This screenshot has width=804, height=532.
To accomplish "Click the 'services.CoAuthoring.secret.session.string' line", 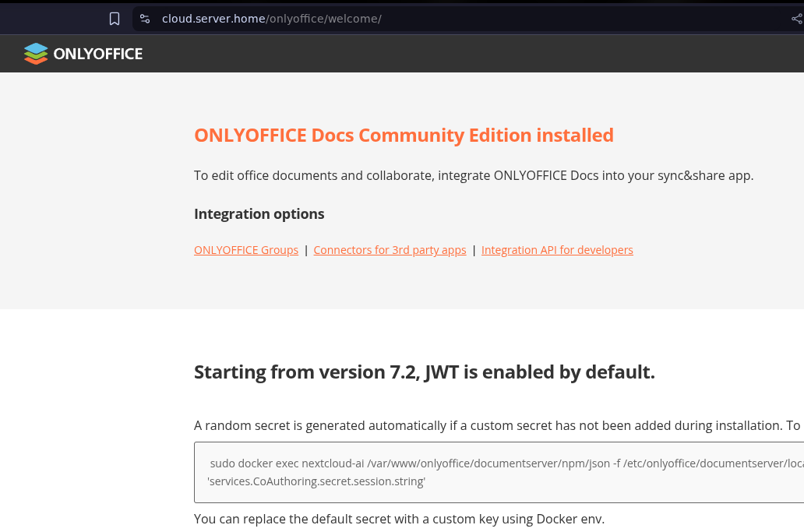I will point(316,481).
